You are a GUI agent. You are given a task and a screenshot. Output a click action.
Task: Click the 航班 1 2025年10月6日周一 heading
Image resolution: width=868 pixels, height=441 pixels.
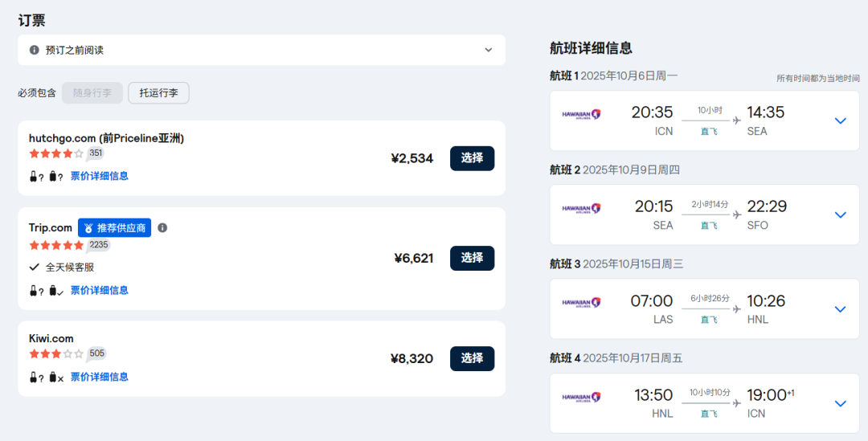point(613,76)
